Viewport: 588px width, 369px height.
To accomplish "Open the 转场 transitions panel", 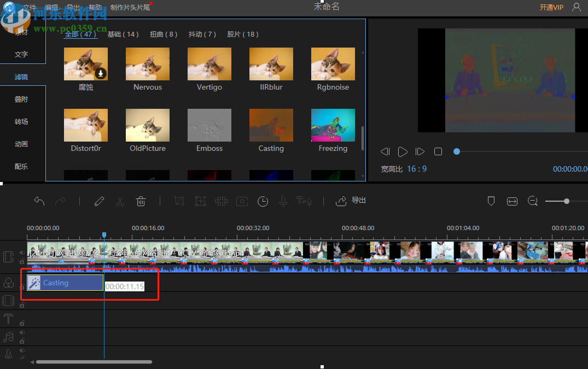I will click(21, 122).
